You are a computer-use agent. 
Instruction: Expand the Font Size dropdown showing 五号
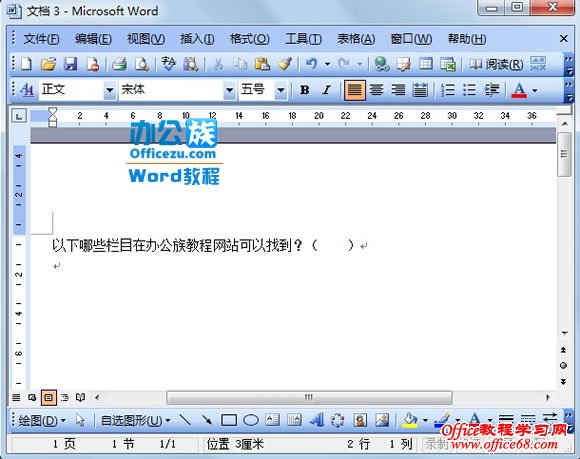(281, 90)
